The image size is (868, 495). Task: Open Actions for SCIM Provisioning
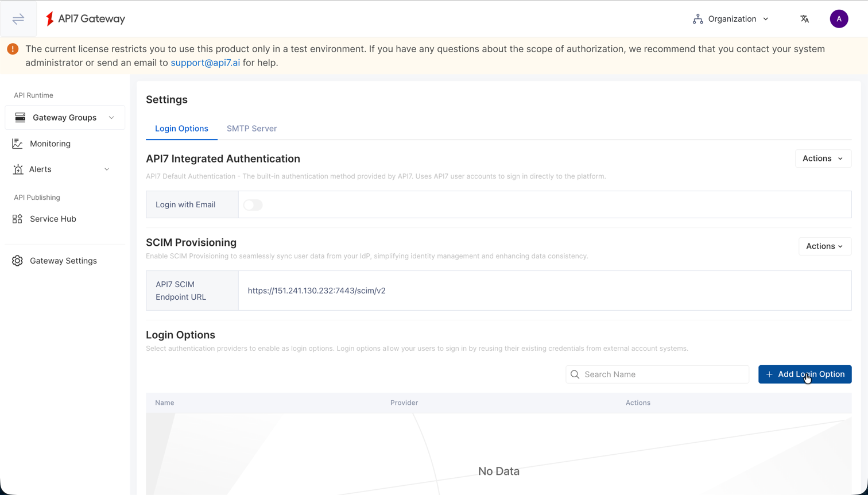click(x=824, y=246)
